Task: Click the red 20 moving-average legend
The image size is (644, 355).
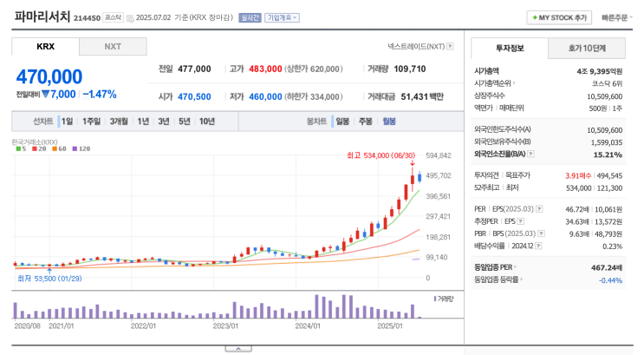Action: click(39, 149)
